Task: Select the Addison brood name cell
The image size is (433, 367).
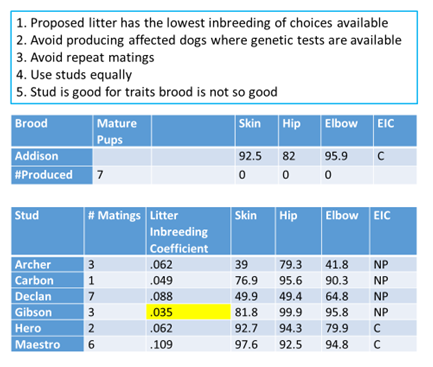Action: point(52,156)
